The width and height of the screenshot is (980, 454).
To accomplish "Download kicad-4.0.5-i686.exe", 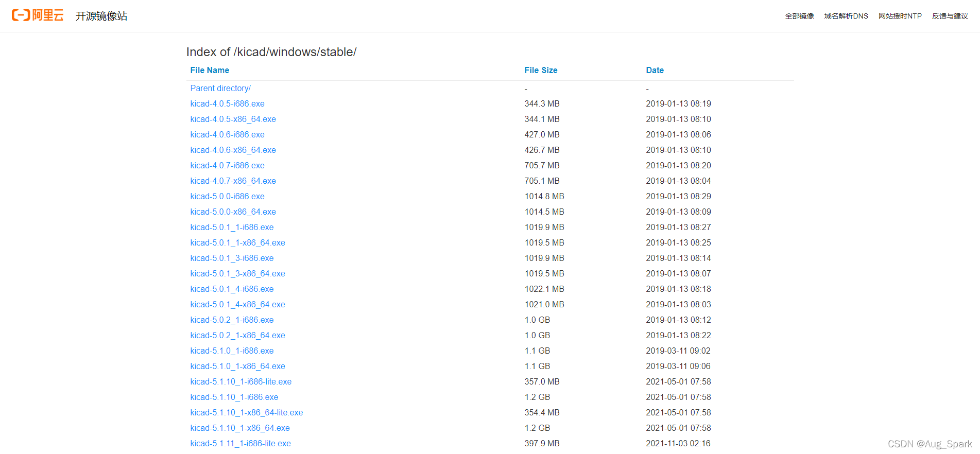I will click(227, 103).
